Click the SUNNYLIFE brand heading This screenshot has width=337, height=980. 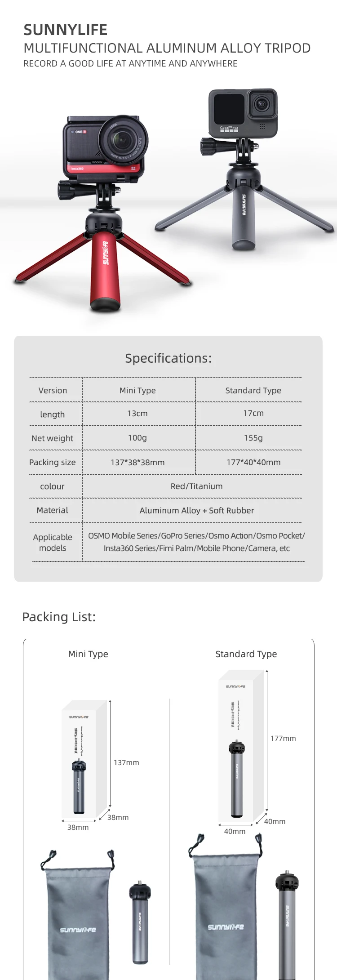[66, 30]
